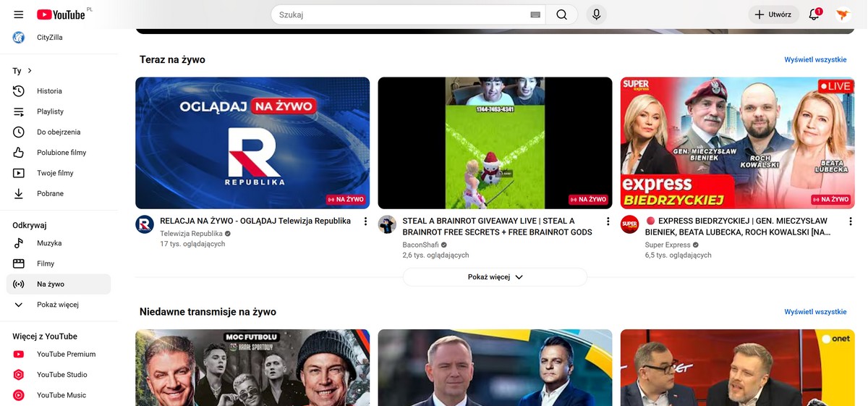Image resolution: width=868 pixels, height=406 pixels.
Task: Select Muzyka under Odkrywaj
Action: 59,243
